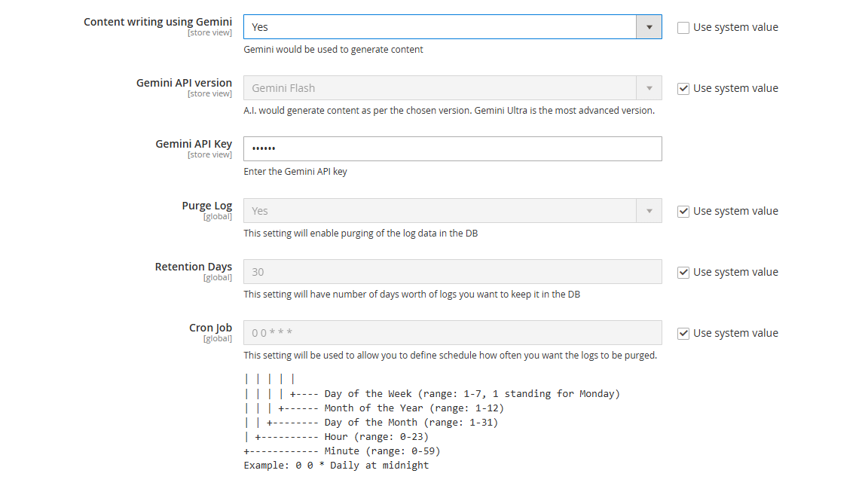Uncheck Use system value for Purge Log
Image resolution: width=868 pixels, height=504 pixels.
(683, 212)
